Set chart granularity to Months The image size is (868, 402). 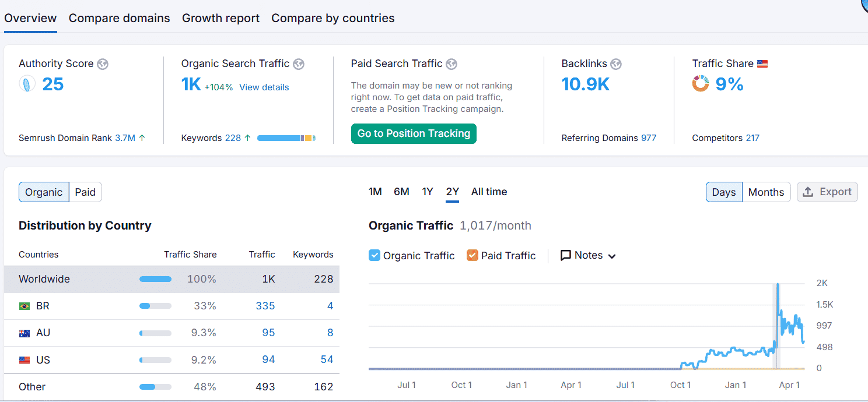pyautogui.click(x=766, y=192)
